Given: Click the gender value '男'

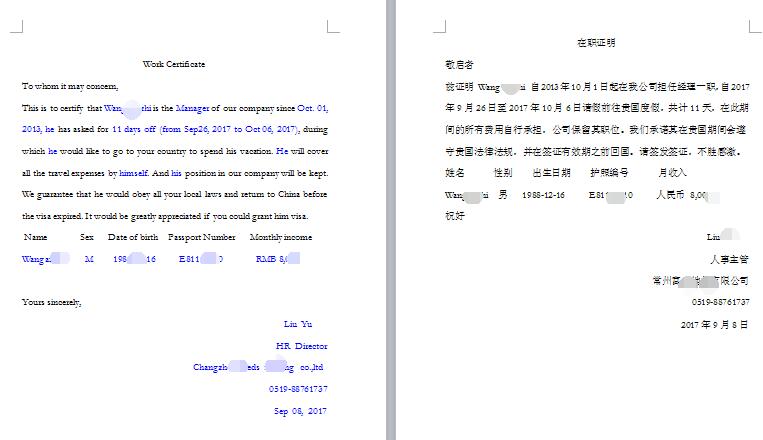Looking at the screenshot, I should point(503,195).
